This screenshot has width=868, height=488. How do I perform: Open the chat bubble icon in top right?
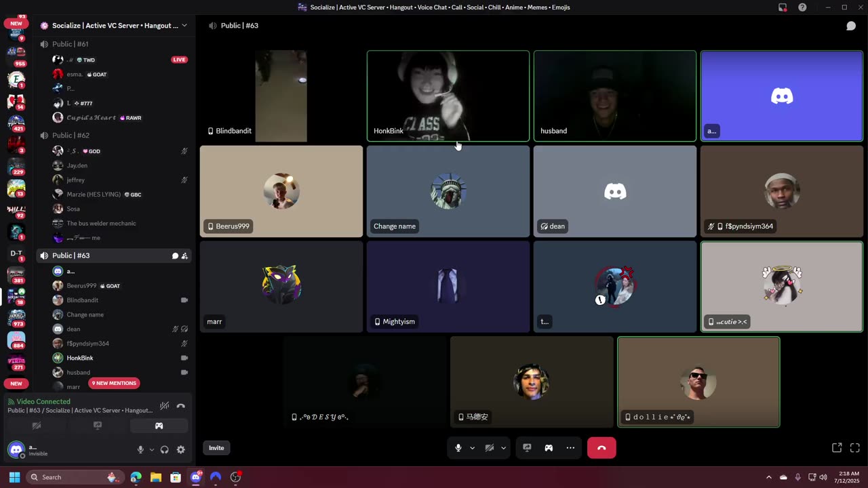(850, 26)
